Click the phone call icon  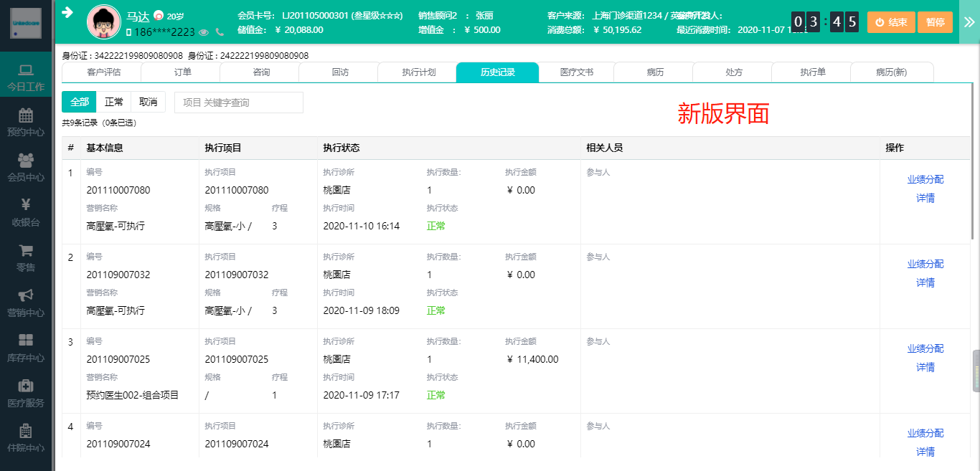click(x=220, y=32)
